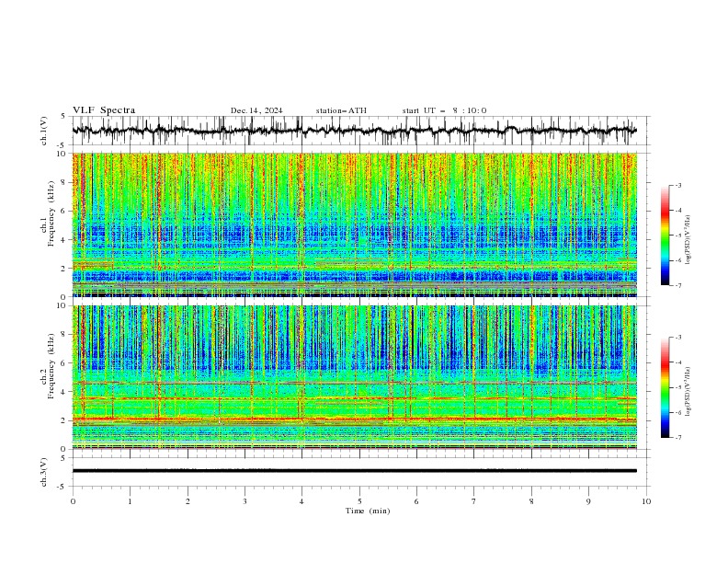728x563 pixels.
Task: Select the "start UT = 8:10:0" text
Action: coord(444,110)
